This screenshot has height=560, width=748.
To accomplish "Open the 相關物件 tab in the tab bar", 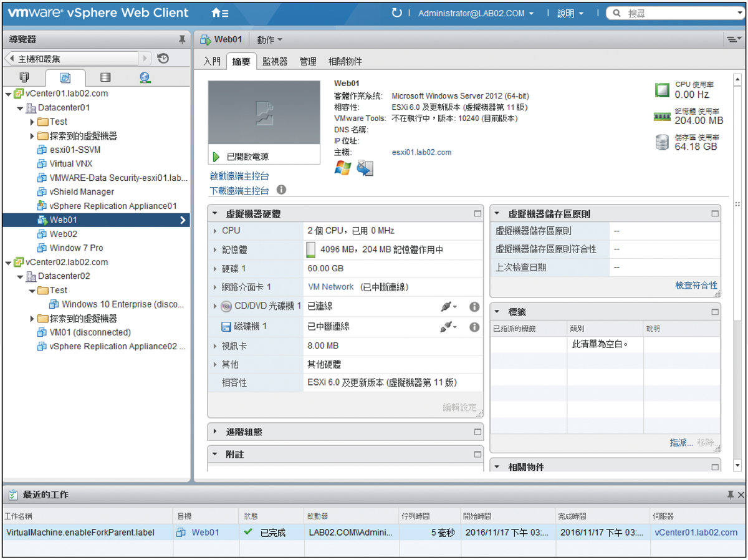I will coord(345,61).
